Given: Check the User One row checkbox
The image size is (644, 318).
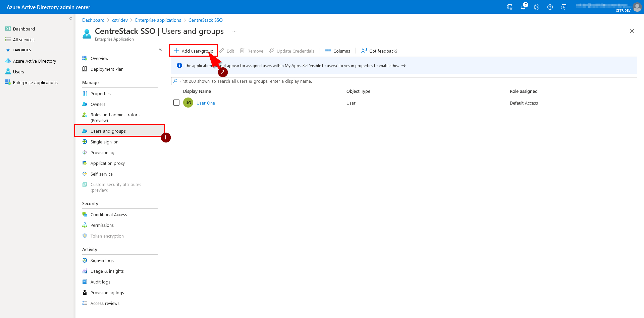Looking at the screenshot, I should (176, 103).
